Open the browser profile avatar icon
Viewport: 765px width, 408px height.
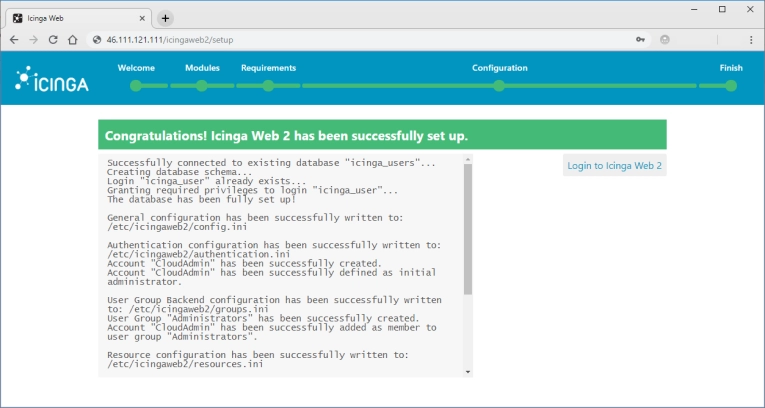(664, 40)
